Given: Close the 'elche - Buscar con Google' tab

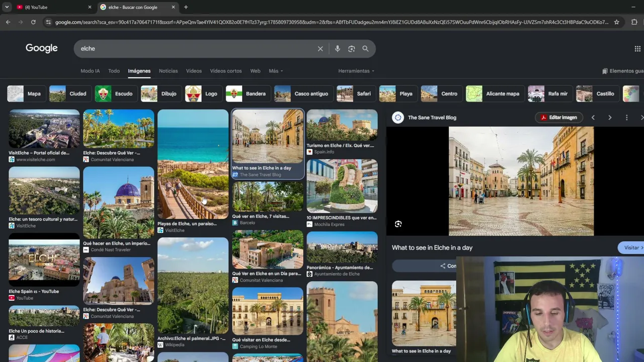Looking at the screenshot, I should [174, 7].
